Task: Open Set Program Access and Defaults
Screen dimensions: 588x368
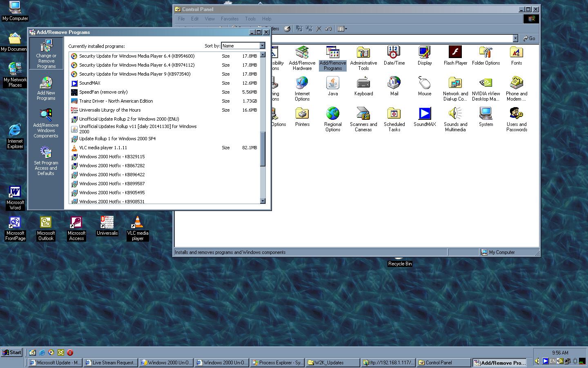Action: point(46,161)
